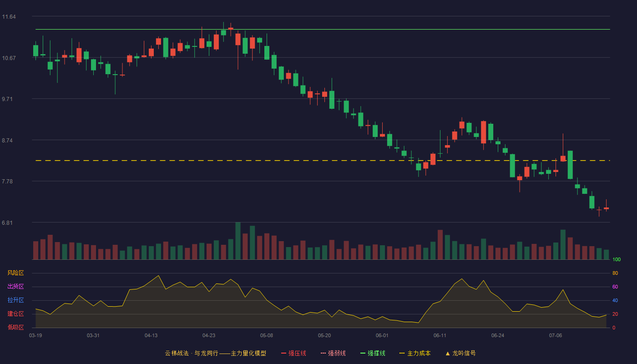Toggle the 强压线 legend series
637x364 pixels.
(x=293, y=353)
